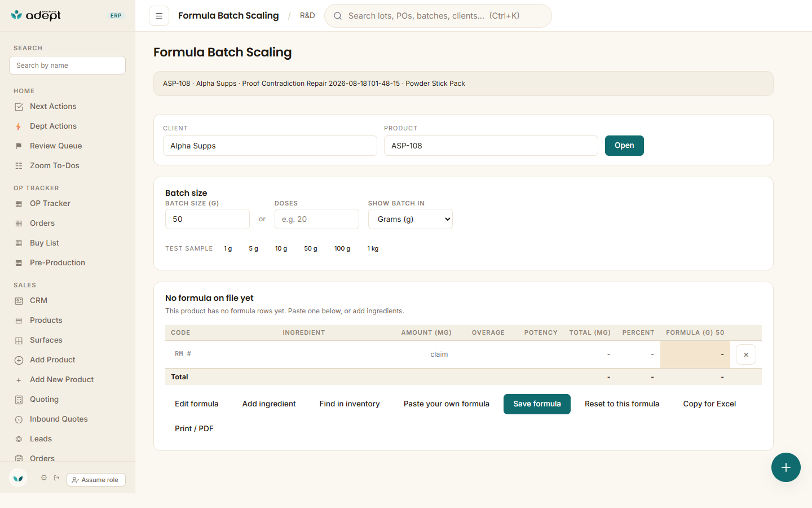Focus the Batch Size (g) input field

click(x=208, y=219)
